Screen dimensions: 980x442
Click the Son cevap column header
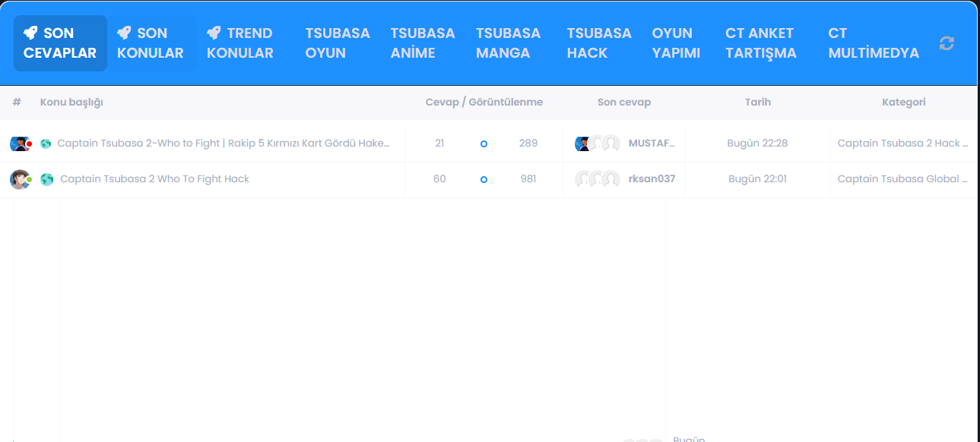623,102
